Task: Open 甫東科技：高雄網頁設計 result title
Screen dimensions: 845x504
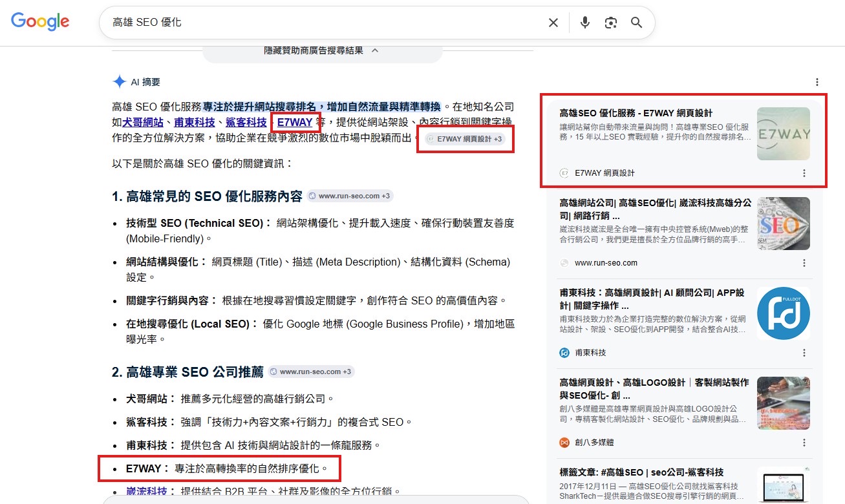Action: [x=652, y=299]
